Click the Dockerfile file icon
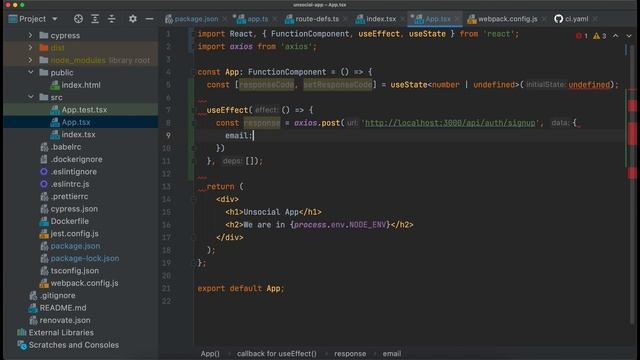Screen dimensions: 640x360 tap(44, 221)
